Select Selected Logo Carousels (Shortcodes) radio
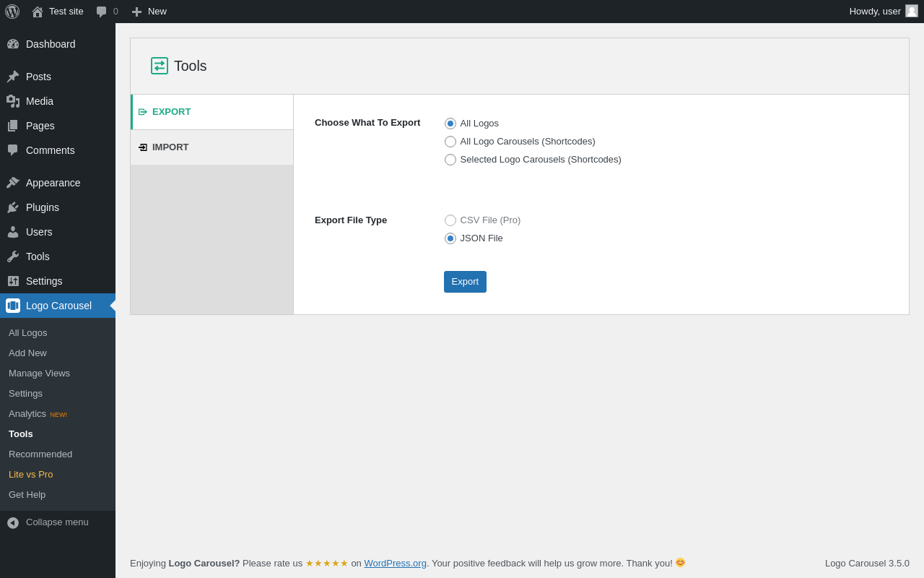The width and height of the screenshot is (924, 578). [450, 160]
